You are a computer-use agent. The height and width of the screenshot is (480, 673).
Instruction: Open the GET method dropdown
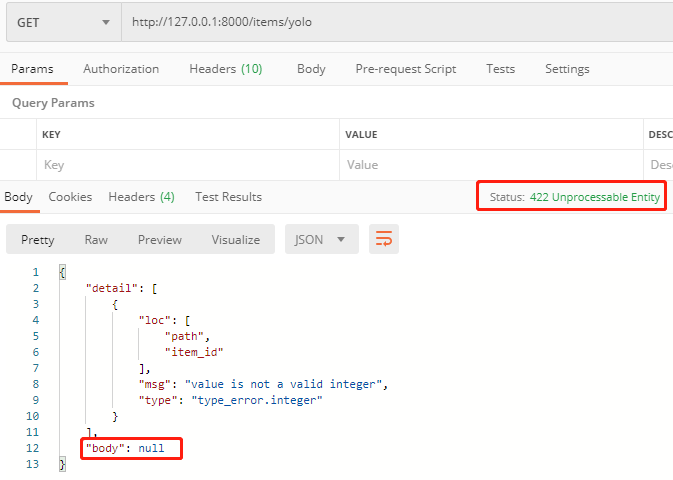pos(62,22)
